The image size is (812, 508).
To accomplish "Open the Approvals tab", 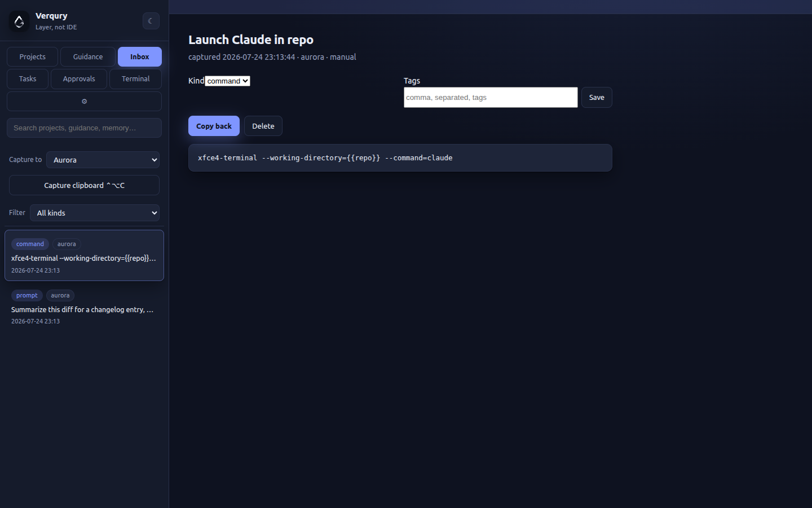I will click(x=79, y=79).
